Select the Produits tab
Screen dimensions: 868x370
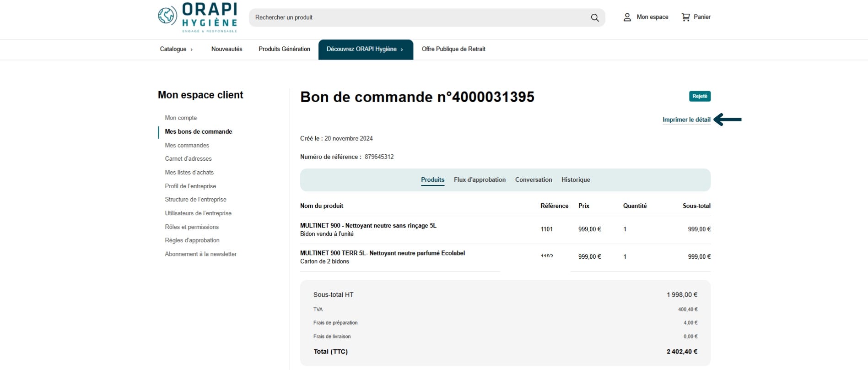point(432,180)
